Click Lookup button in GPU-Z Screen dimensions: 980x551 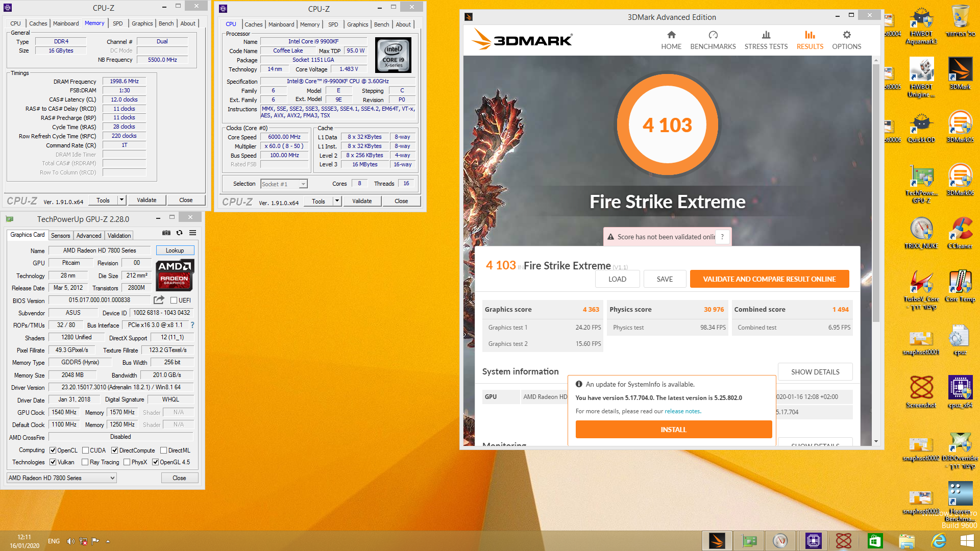click(175, 251)
